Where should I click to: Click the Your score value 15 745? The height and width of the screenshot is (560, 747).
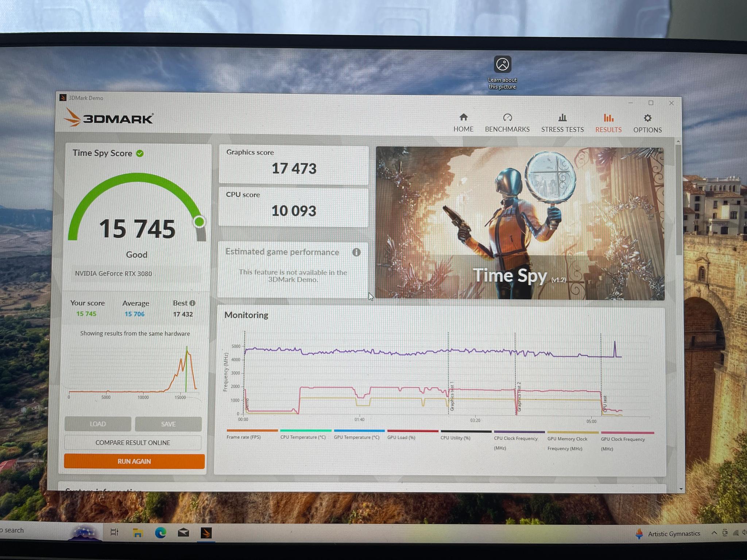pos(86,314)
